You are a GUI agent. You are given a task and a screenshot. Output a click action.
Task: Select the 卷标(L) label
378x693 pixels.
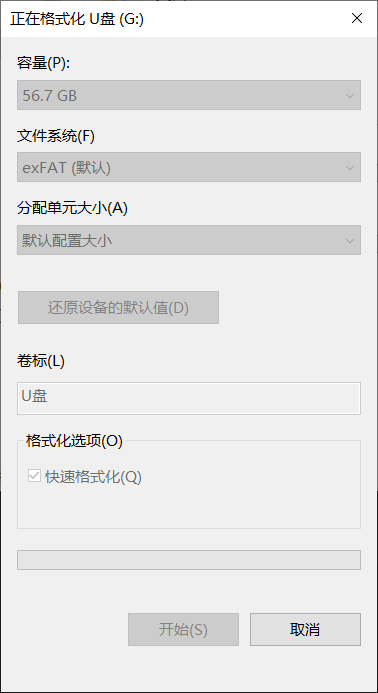pos(41,361)
